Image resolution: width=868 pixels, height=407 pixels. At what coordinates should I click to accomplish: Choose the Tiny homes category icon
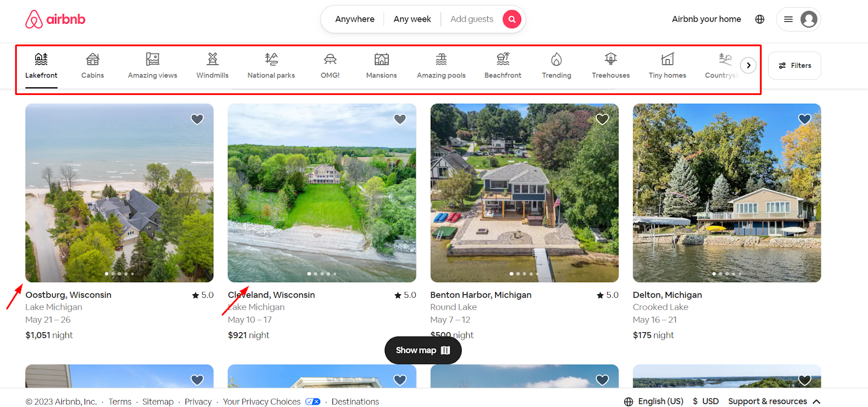(x=667, y=59)
